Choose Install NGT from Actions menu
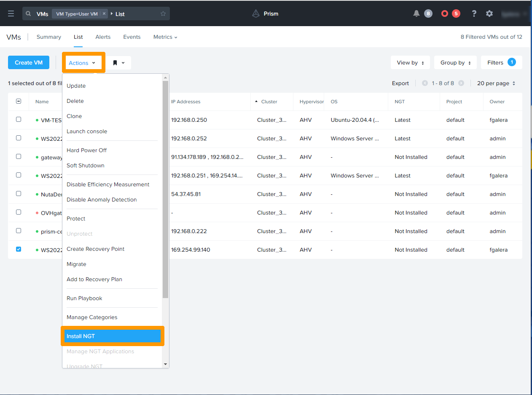 pos(112,336)
